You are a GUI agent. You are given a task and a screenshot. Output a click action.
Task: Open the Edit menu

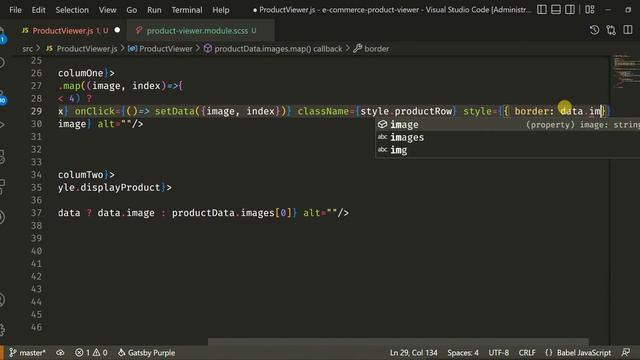pos(38,10)
